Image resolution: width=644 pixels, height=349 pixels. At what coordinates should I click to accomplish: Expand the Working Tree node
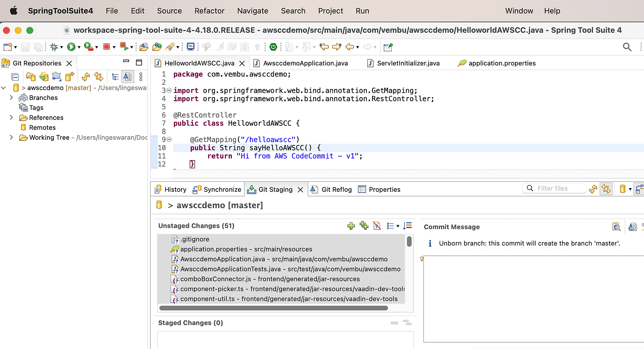click(11, 138)
